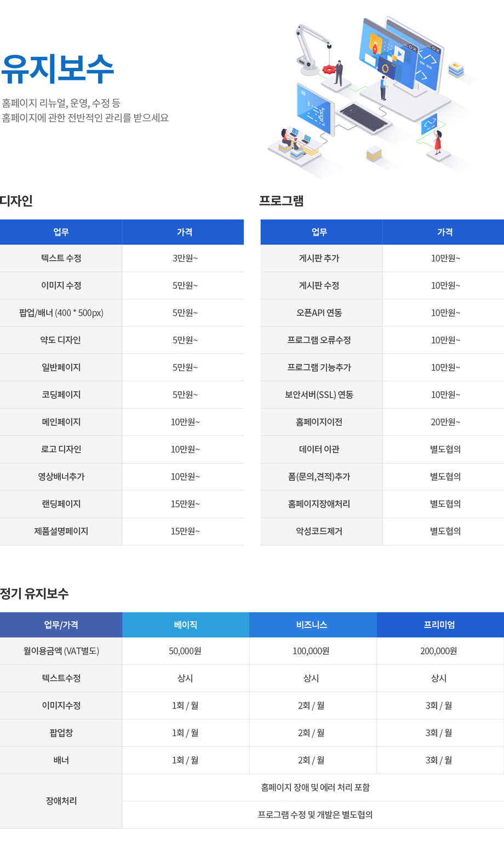Click the 프로그램 section heading
The image size is (504, 846).
pos(282,201)
